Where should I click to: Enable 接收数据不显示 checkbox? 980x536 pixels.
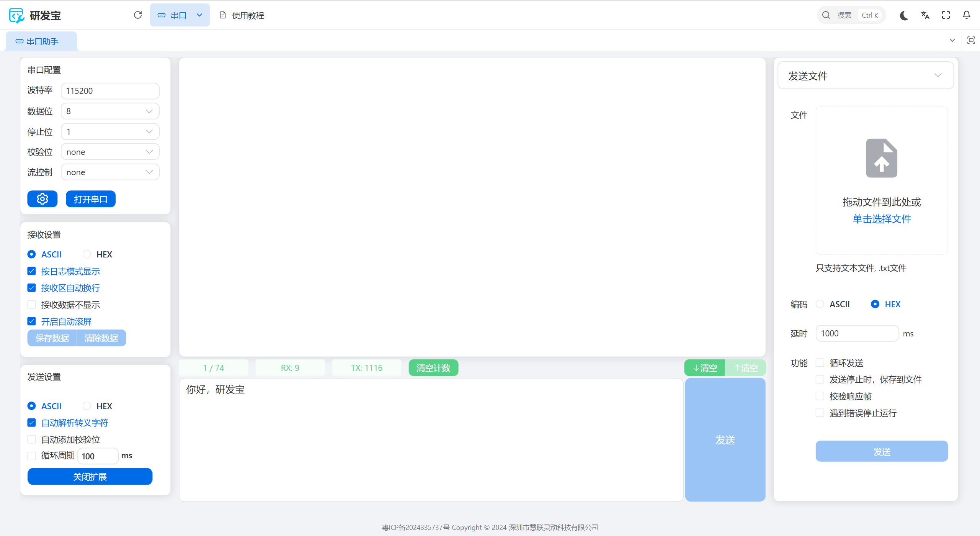click(x=32, y=305)
